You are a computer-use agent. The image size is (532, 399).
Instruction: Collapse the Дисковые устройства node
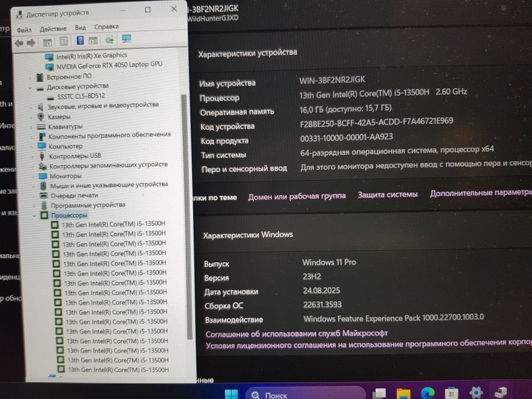pyautogui.click(x=30, y=88)
